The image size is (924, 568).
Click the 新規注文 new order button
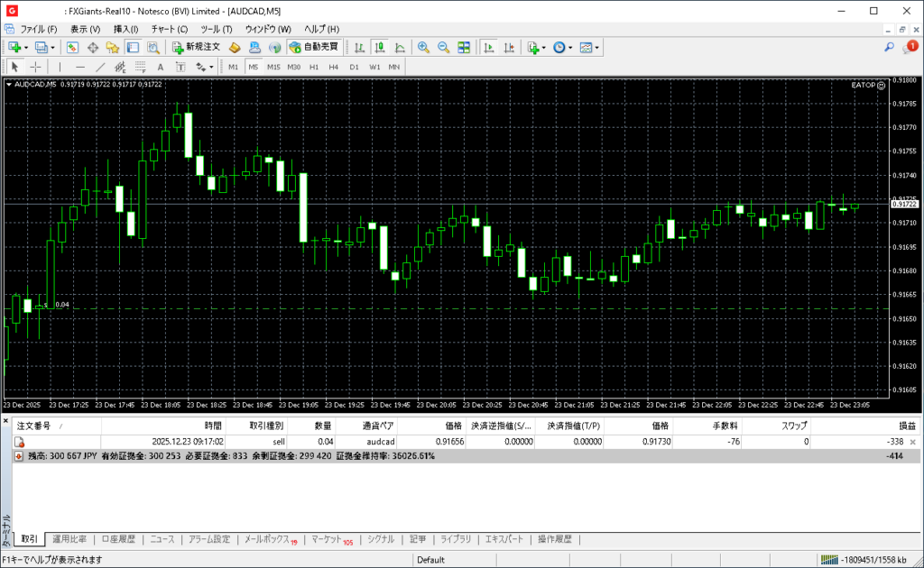point(196,47)
